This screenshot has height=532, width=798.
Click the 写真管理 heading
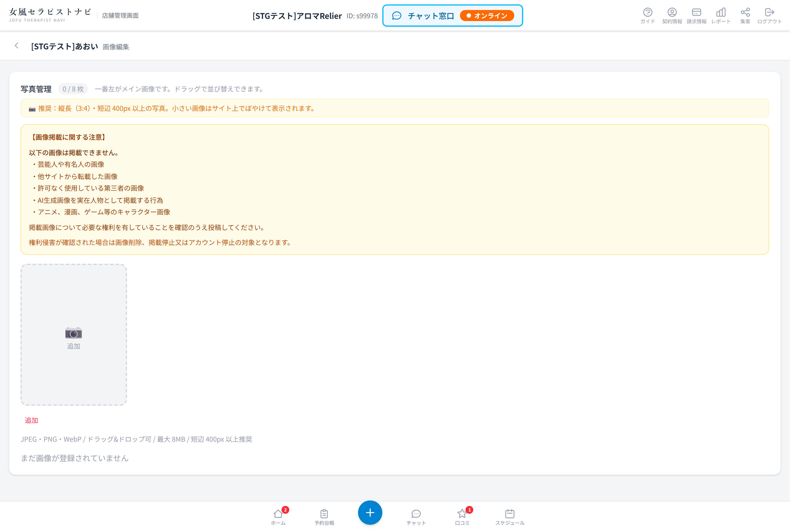click(36, 89)
